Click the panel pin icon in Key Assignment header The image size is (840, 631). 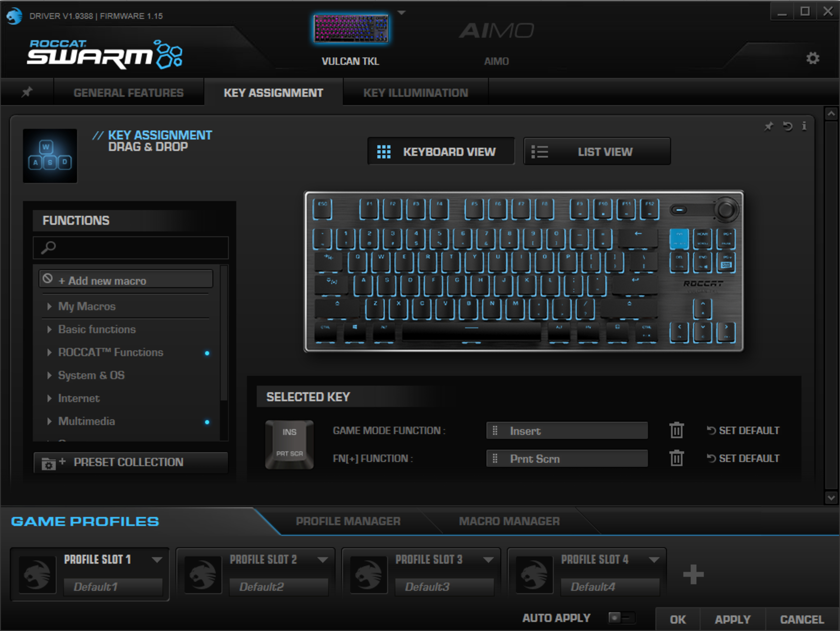(x=769, y=126)
